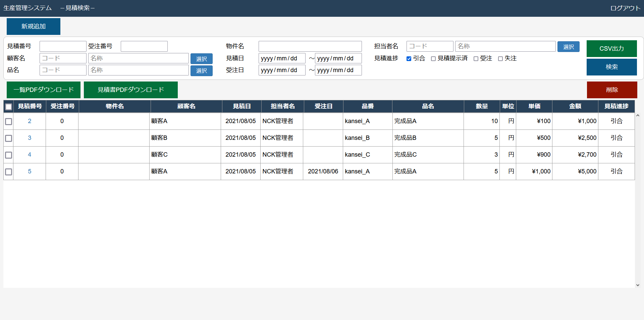Uncheck the 引合 progress checkbox
644x320 pixels.
409,59
